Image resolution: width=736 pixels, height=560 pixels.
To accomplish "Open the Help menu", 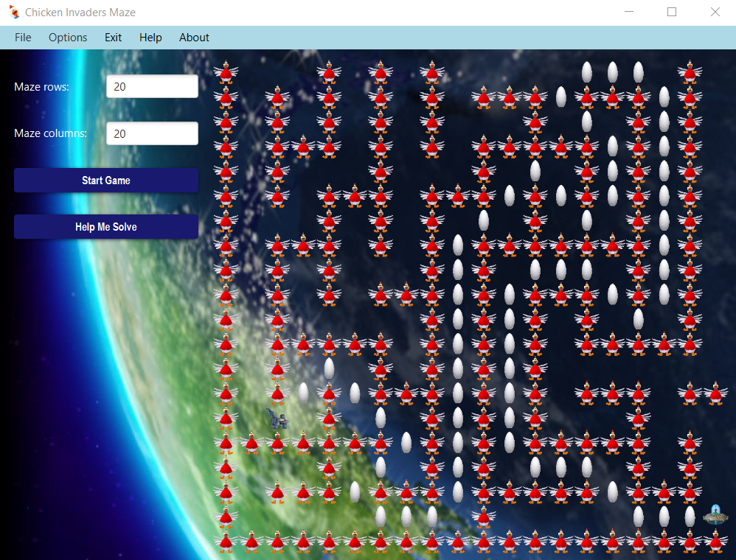I will (150, 38).
